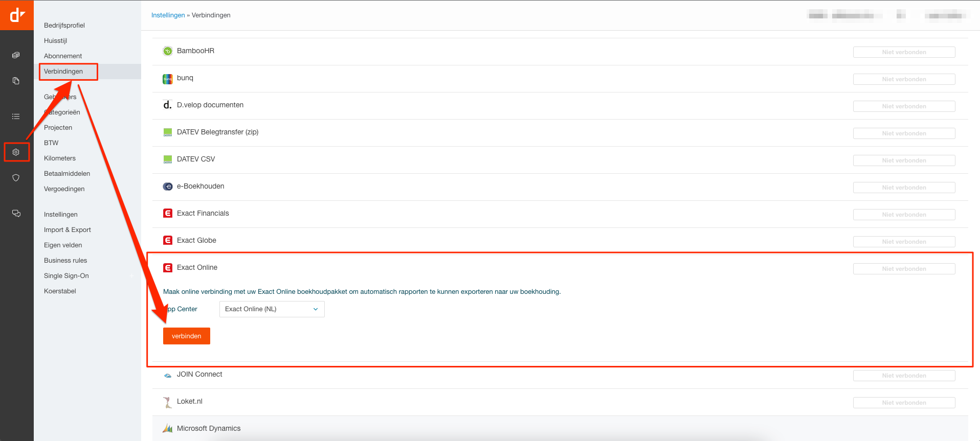Viewport: 980px width, 441px height.
Task: Open Kilometers settings page
Action: pos(60,158)
